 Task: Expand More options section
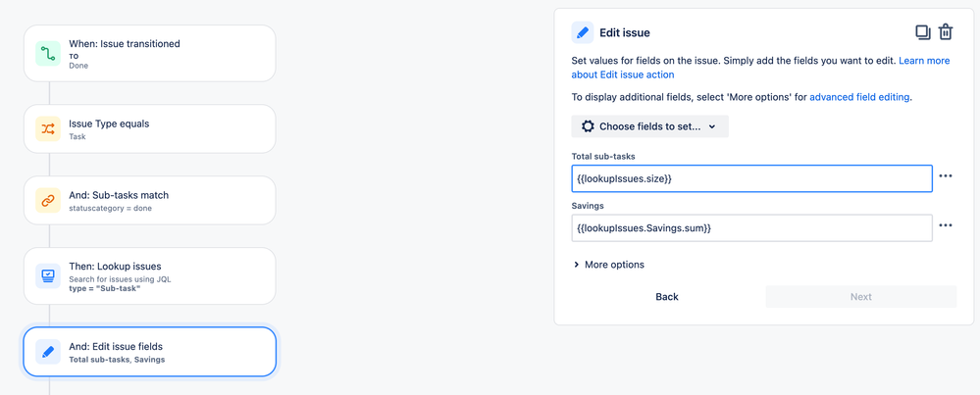(x=609, y=265)
